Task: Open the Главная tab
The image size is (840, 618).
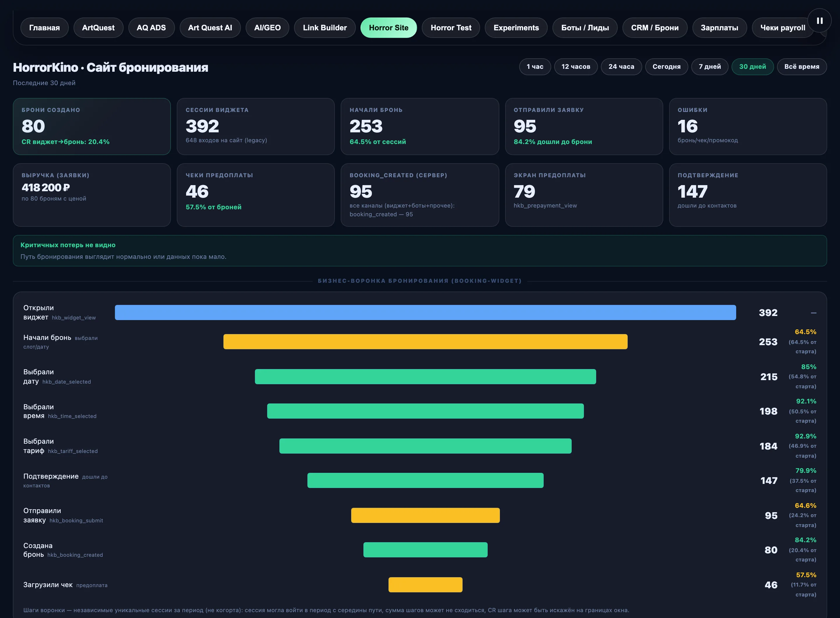Action: pyautogui.click(x=45, y=28)
